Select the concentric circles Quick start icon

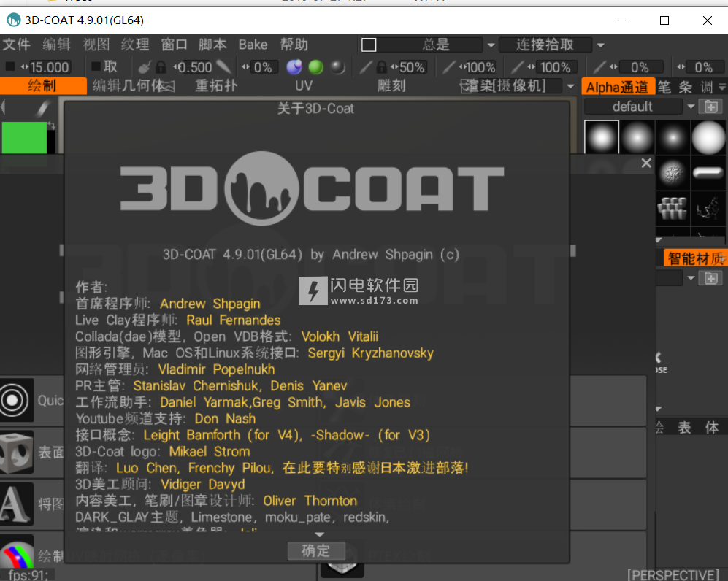tap(17, 400)
